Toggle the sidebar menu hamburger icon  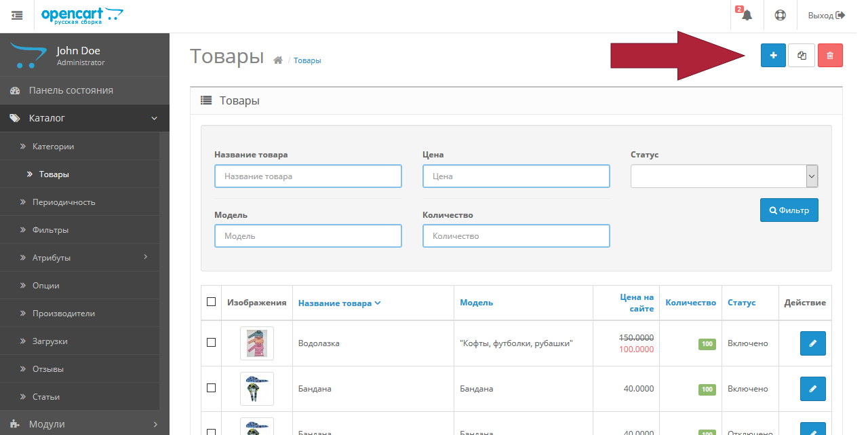[17, 15]
